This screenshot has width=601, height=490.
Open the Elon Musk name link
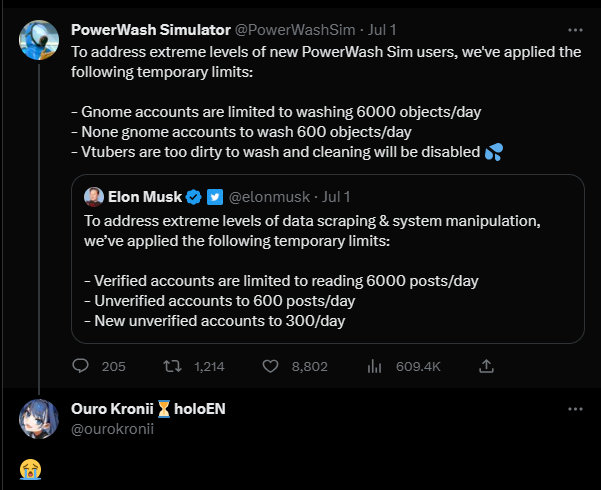[x=145, y=197]
